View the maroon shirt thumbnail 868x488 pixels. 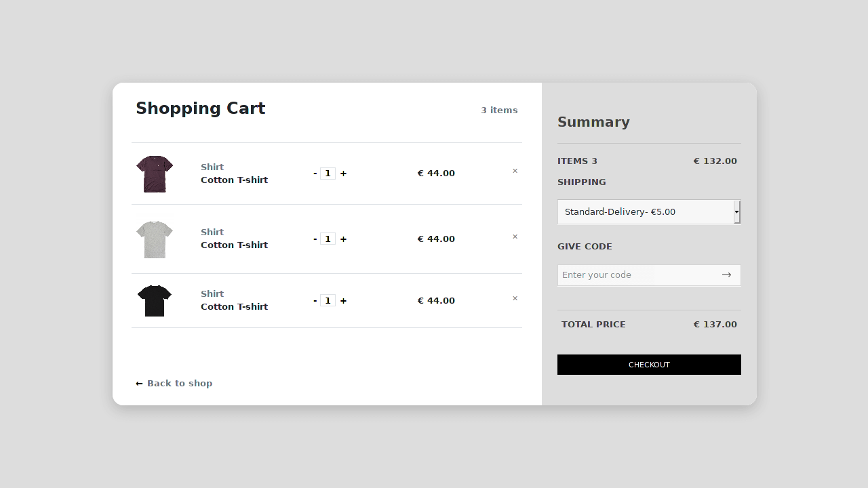click(x=155, y=173)
